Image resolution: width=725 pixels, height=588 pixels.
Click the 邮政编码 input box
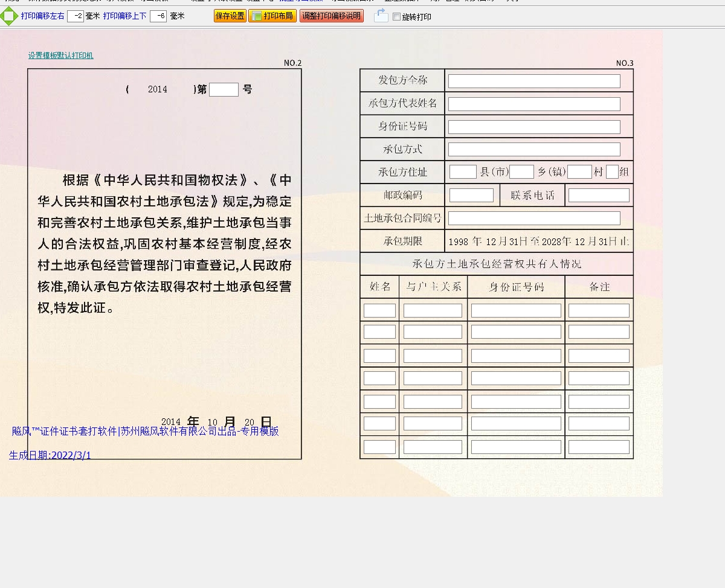[471, 195]
